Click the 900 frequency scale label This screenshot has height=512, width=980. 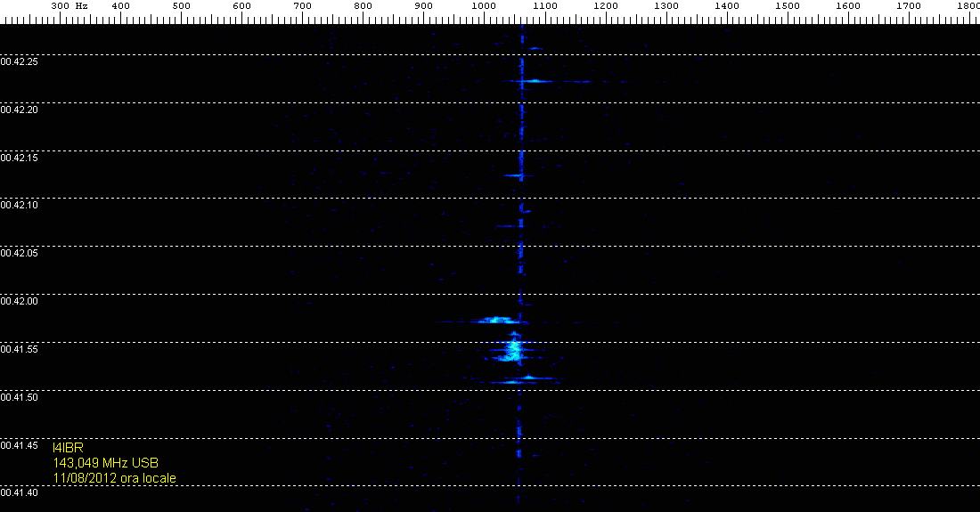424,5
